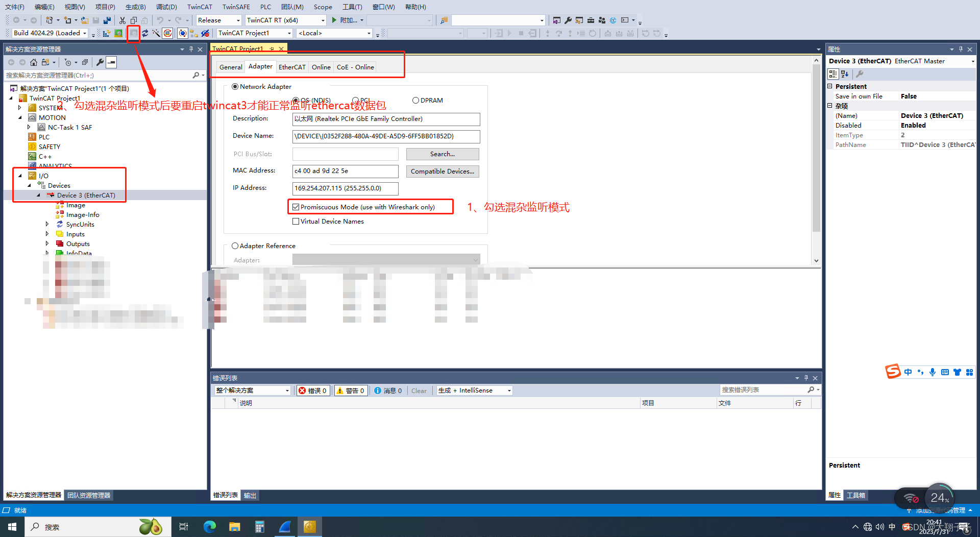Click the Search... button
Screen dimensions: 980x537
[x=443, y=154]
